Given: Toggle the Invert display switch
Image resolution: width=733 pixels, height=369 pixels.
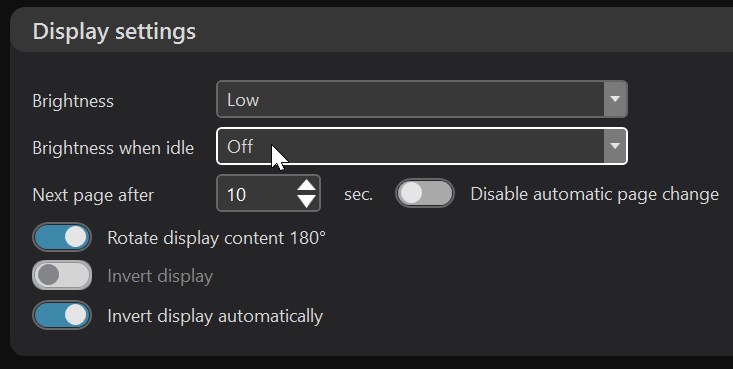Looking at the screenshot, I should point(62,275).
